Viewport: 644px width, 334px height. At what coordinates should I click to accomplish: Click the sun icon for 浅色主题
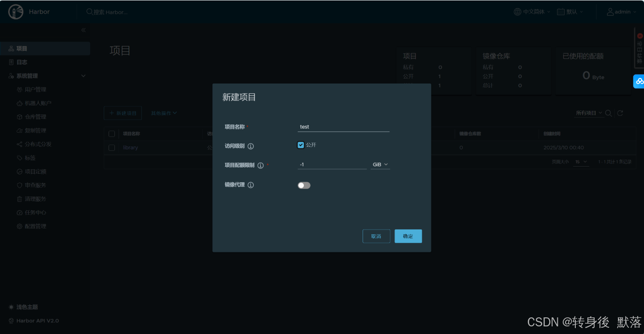coord(11,307)
